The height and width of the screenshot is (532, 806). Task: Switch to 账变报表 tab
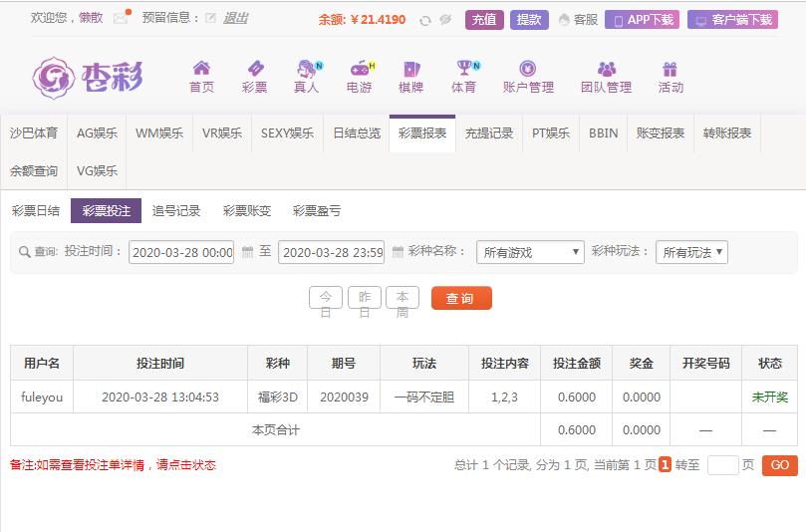click(661, 133)
